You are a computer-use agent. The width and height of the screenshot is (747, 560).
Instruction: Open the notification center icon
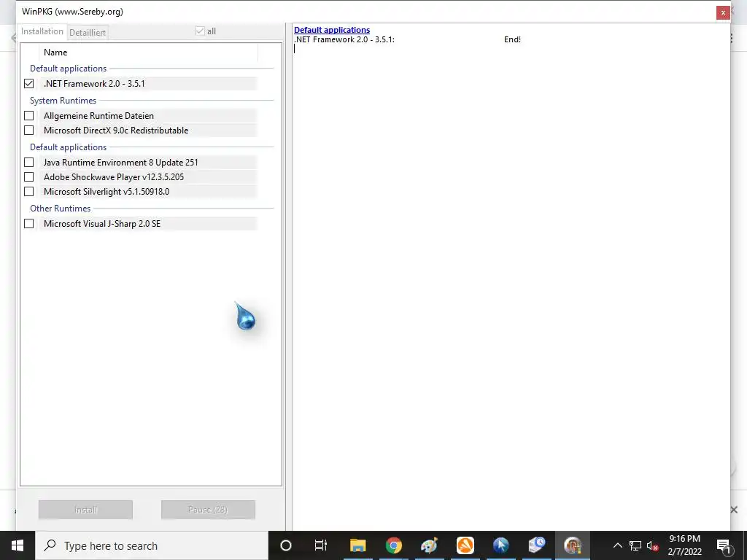pos(724,545)
